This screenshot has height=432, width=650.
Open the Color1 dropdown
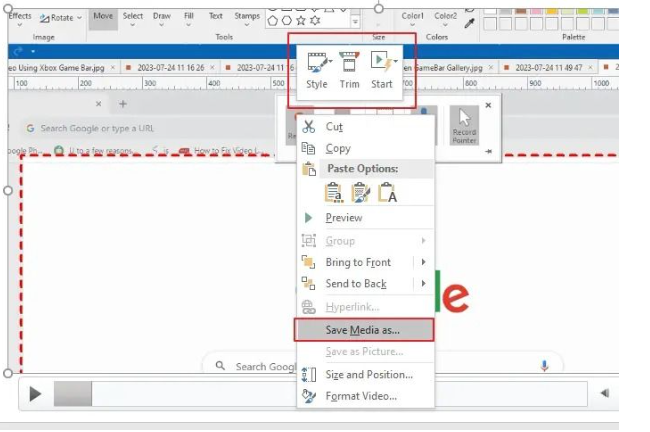click(x=413, y=17)
